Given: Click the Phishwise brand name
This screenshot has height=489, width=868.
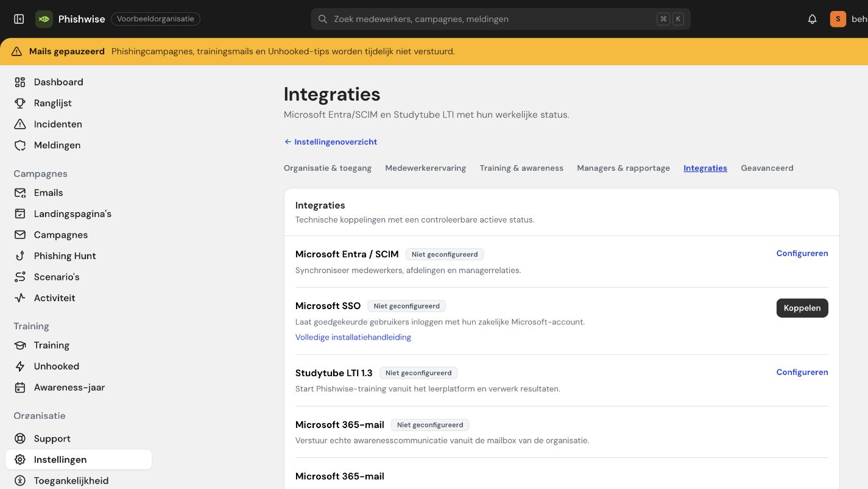Looking at the screenshot, I should (x=82, y=19).
